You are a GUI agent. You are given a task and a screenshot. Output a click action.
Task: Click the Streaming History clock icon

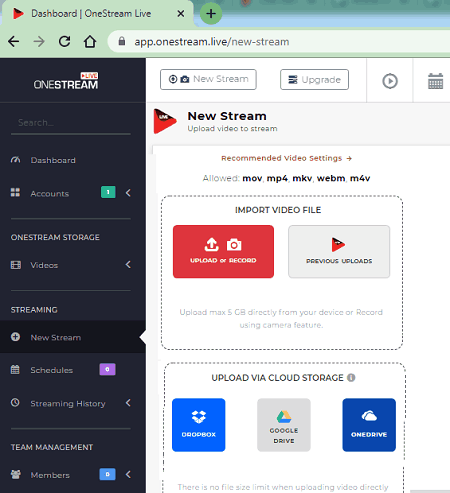[15, 402]
